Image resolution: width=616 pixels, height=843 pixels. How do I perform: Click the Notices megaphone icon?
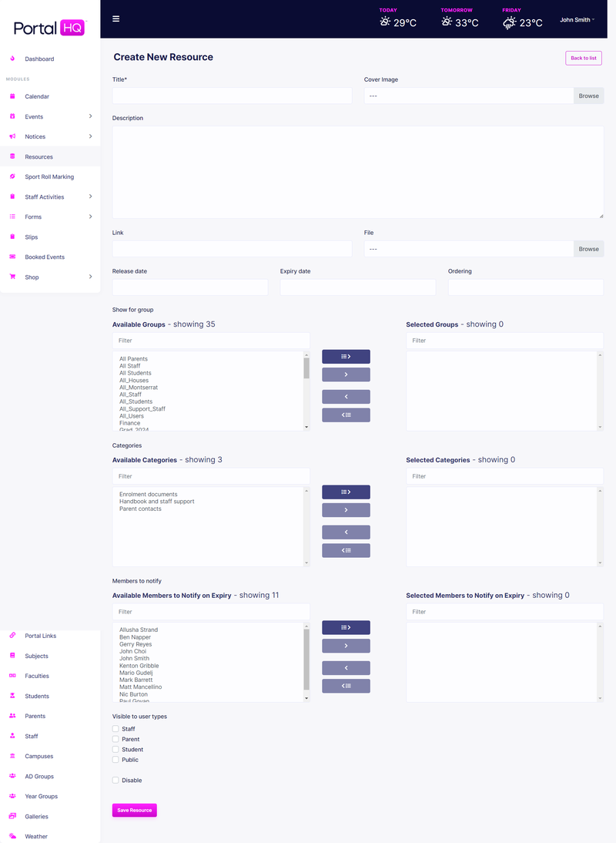tap(12, 136)
